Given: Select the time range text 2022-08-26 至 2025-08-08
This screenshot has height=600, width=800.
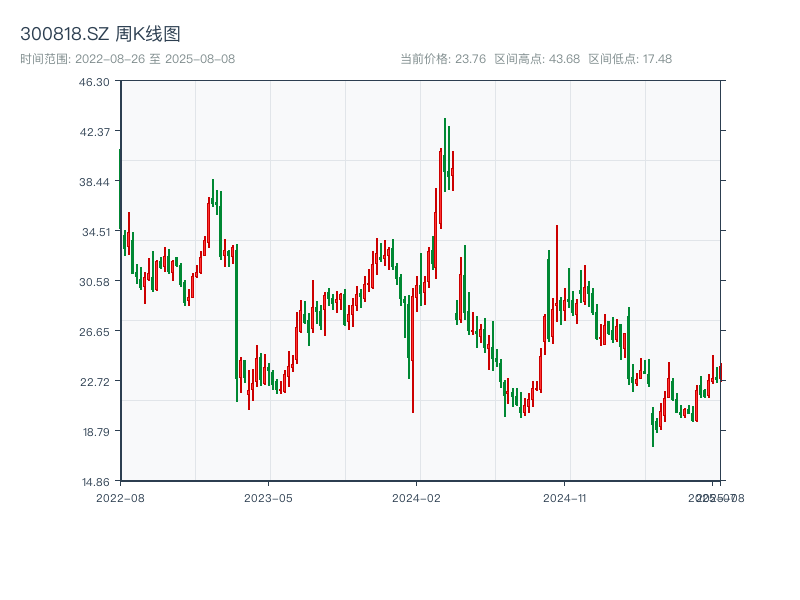Looking at the screenshot, I should (155, 59).
